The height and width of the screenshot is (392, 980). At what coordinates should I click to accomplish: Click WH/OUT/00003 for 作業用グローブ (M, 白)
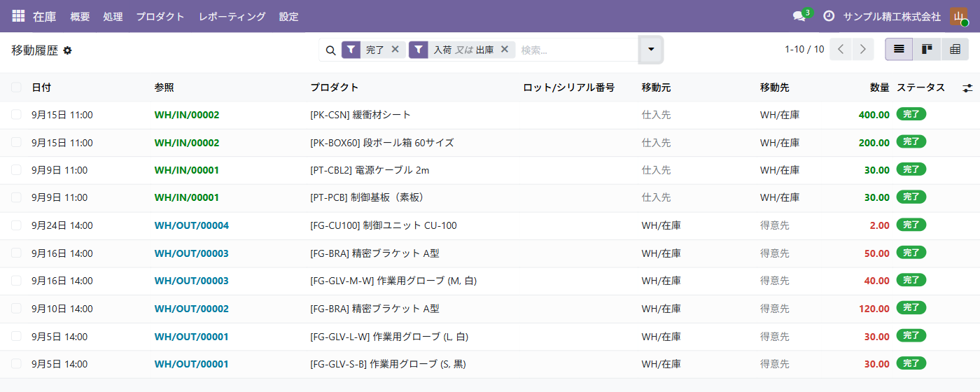click(192, 281)
